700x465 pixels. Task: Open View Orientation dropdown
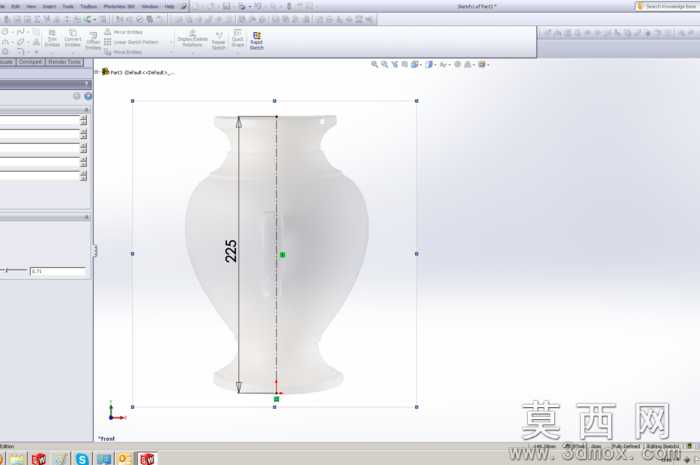coord(415,65)
